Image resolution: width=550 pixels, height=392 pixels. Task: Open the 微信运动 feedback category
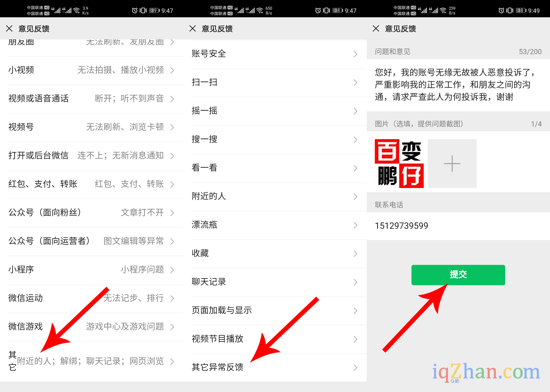click(91, 298)
